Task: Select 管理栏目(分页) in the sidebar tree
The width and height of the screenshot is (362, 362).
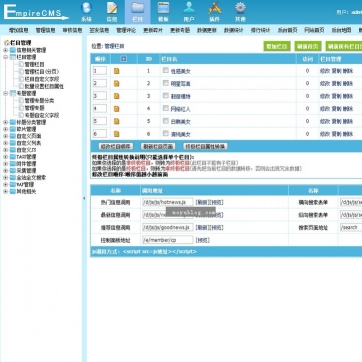Action: click(42, 72)
